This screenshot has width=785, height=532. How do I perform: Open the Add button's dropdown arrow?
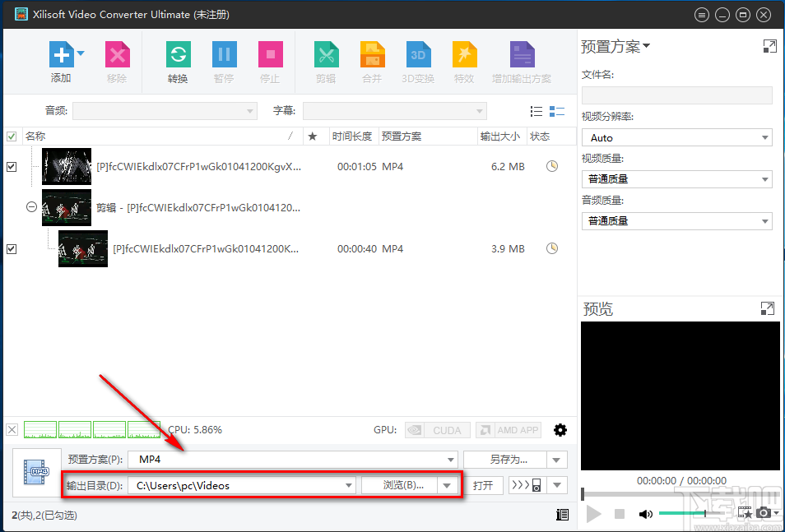80,53
